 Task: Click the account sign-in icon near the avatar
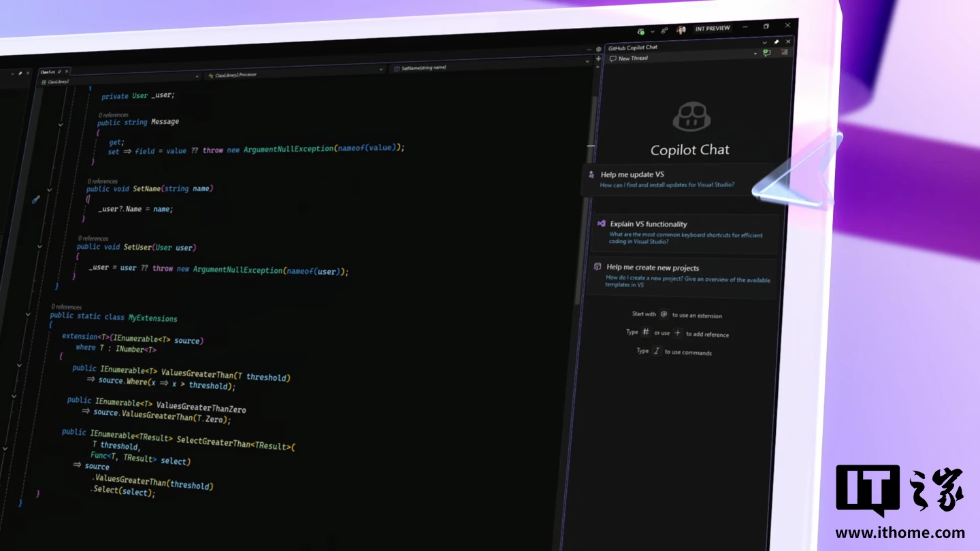pyautogui.click(x=664, y=31)
